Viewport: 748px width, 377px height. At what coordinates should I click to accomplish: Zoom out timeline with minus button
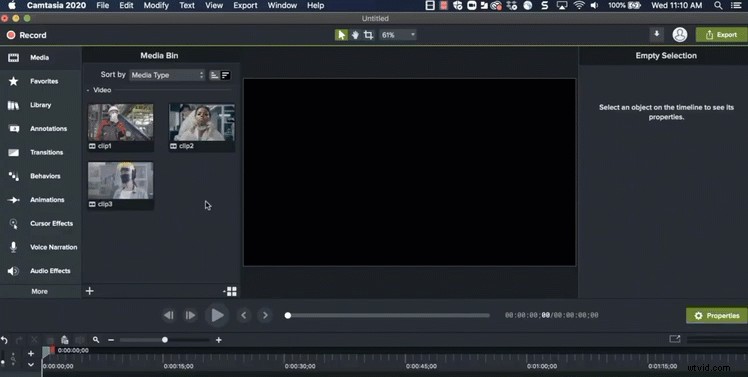[x=111, y=340]
